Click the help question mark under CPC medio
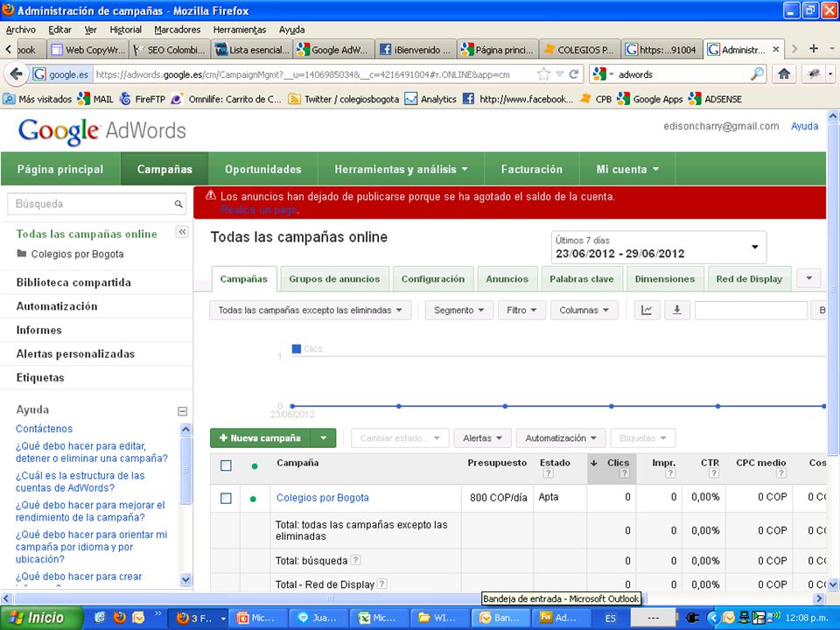Screen dimensions: 840x630 click(x=781, y=473)
